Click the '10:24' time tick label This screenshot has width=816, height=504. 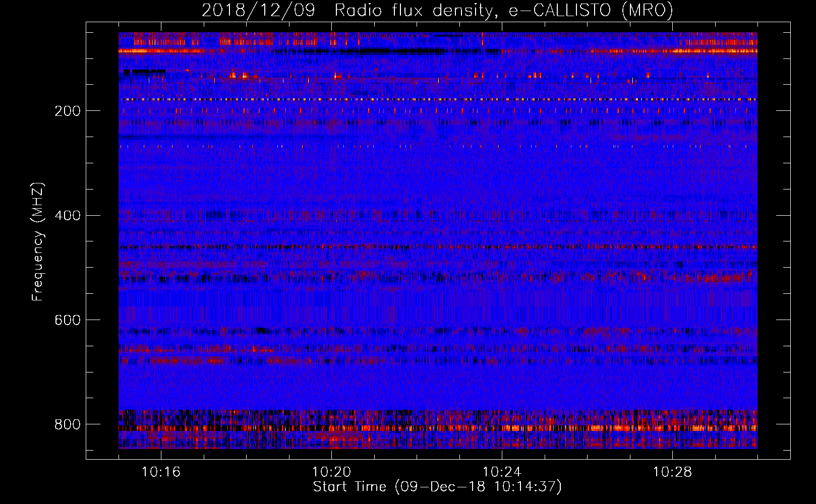coord(502,472)
